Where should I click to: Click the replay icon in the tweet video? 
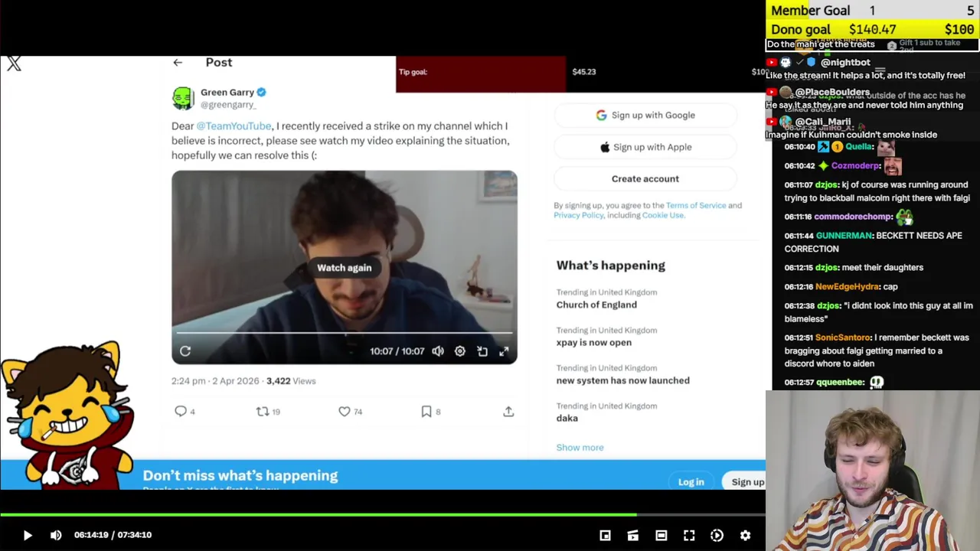point(185,351)
